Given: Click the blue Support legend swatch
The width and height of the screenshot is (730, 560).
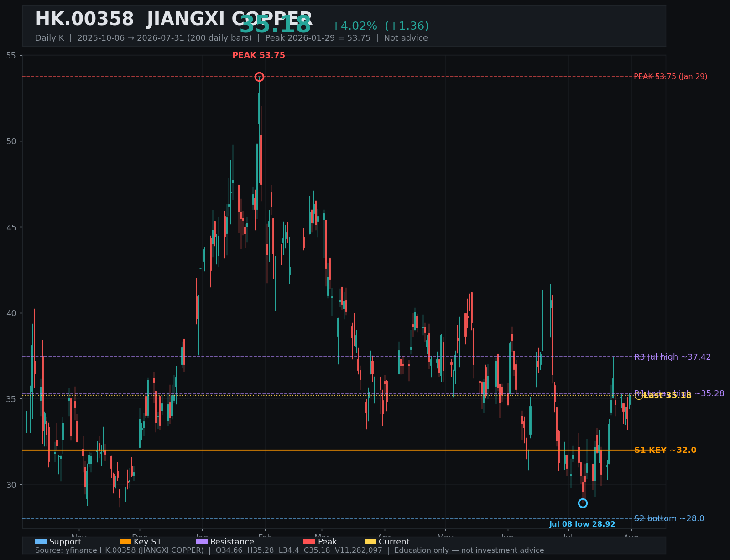Looking at the screenshot, I should pyautogui.click(x=41, y=542).
